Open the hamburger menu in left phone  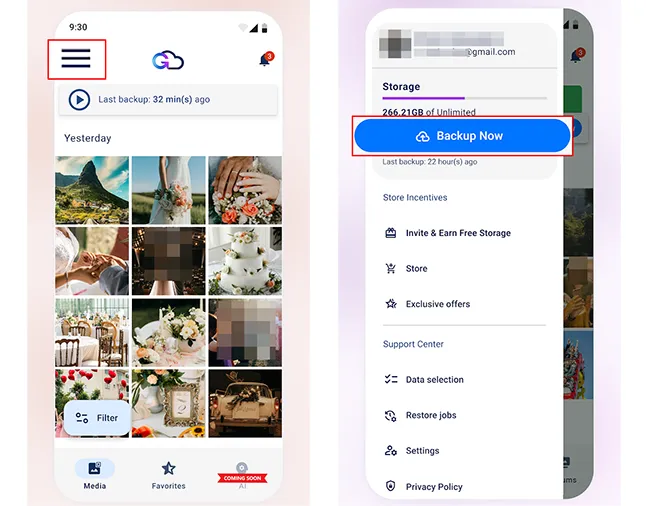pos(76,58)
